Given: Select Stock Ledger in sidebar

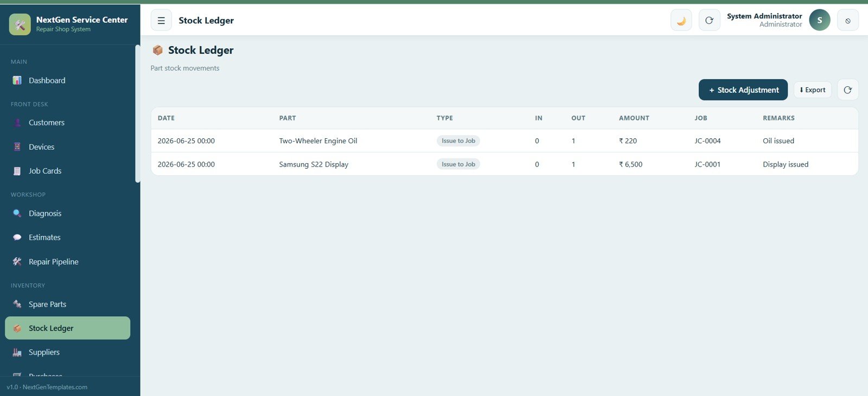Looking at the screenshot, I should point(67,328).
